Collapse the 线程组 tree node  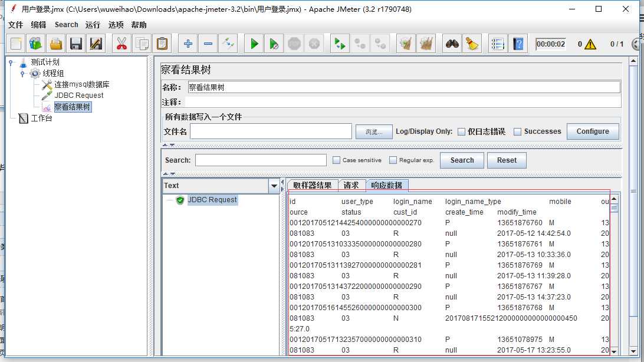[x=22, y=74]
